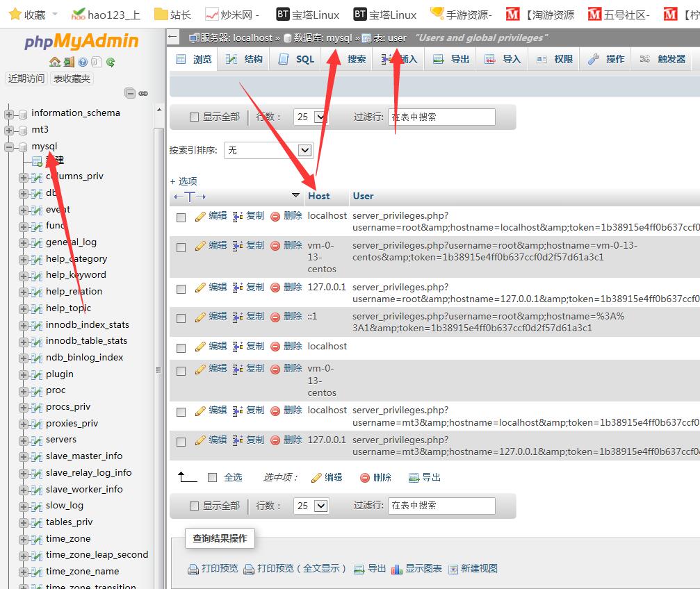This screenshot has width=700, height=589.
Task: Click red delete icon on first localhost row
Action: pyautogui.click(x=275, y=216)
